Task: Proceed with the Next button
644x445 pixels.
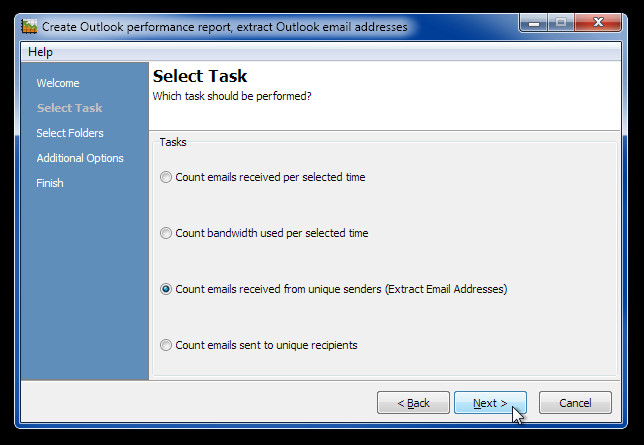Action: (490, 403)
